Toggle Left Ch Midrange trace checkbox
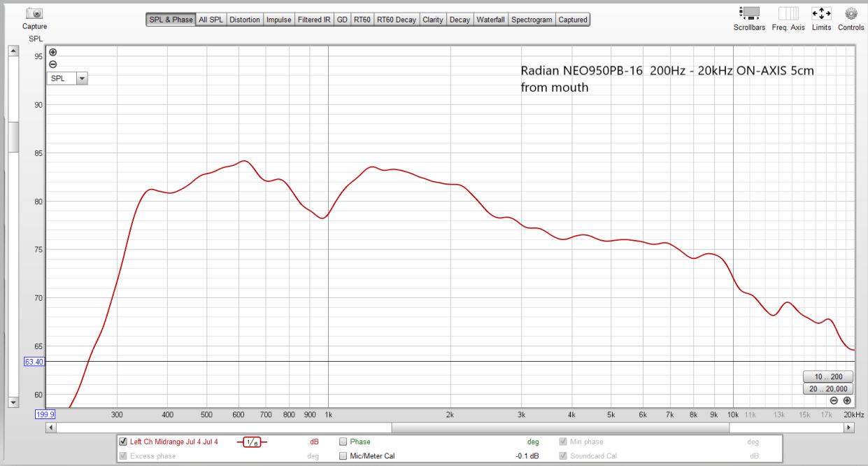The width and height of the screenshot is (868, 466). click(124, 442)
